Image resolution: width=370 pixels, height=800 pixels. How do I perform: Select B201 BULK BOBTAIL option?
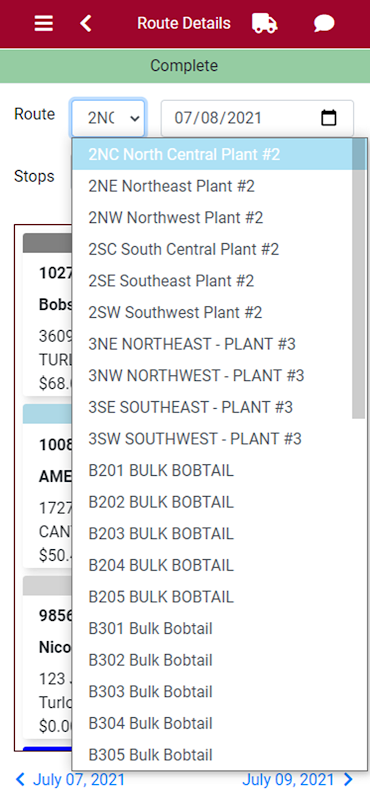[219, 470]
